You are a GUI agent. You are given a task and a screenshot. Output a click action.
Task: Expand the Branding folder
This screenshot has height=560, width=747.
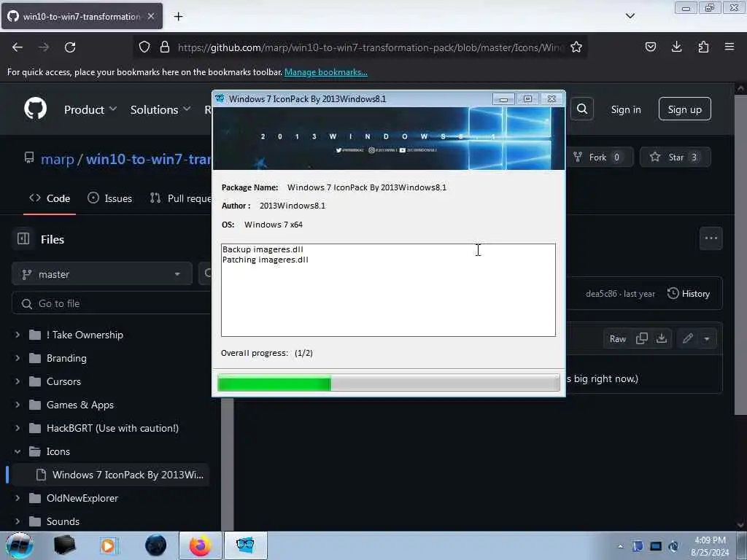click(x=18, y=358)
